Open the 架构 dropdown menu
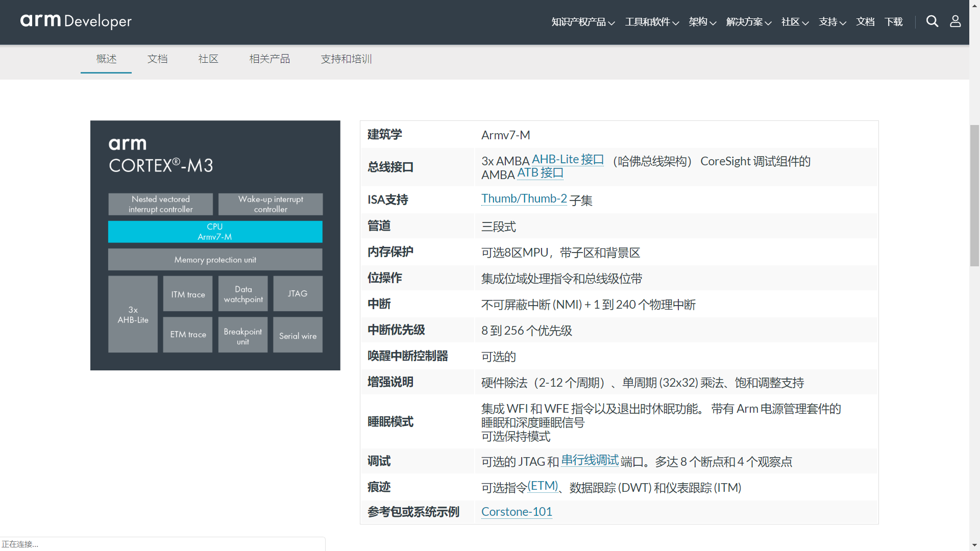 point(702,22)
